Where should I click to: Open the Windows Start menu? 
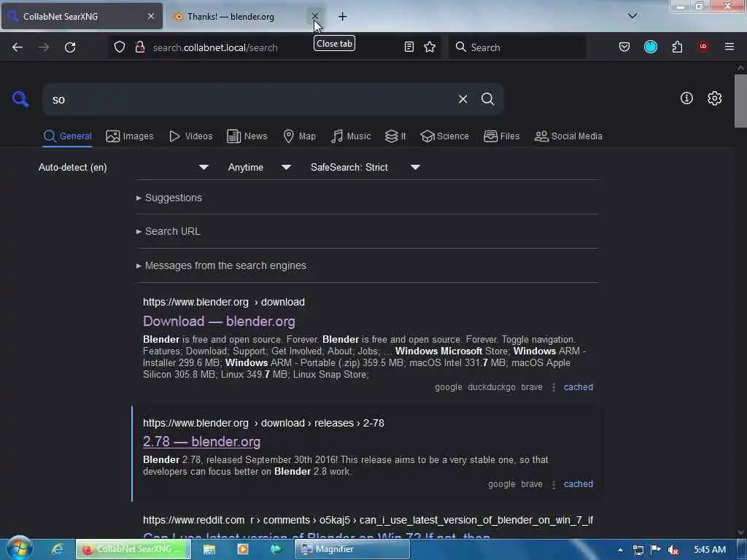tap(20, 548)
